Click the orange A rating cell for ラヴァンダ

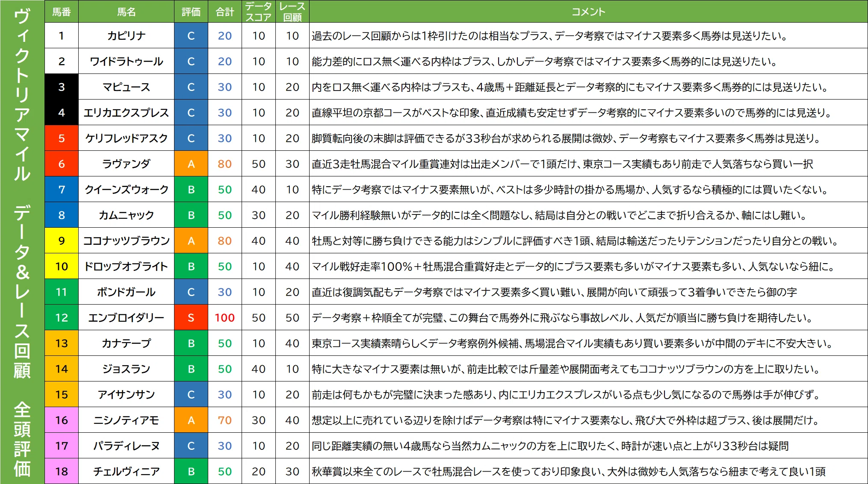191,164
